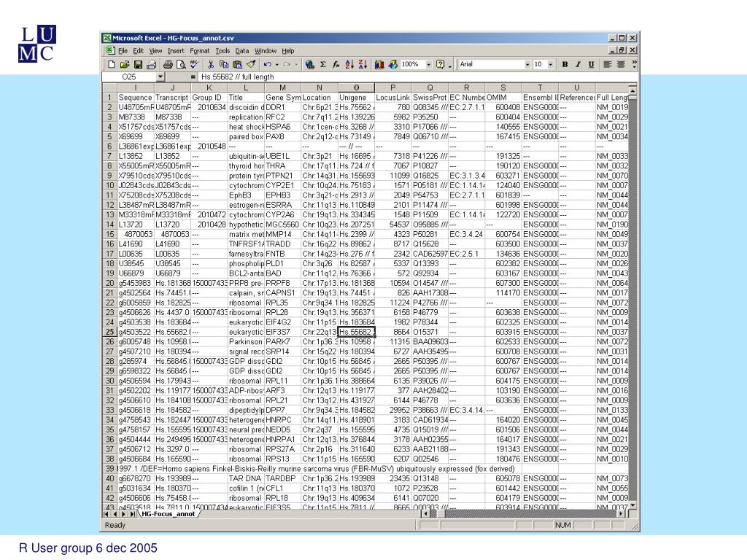Cut selection with scissors icon
747x560 pixels.
tap(211, 64)
